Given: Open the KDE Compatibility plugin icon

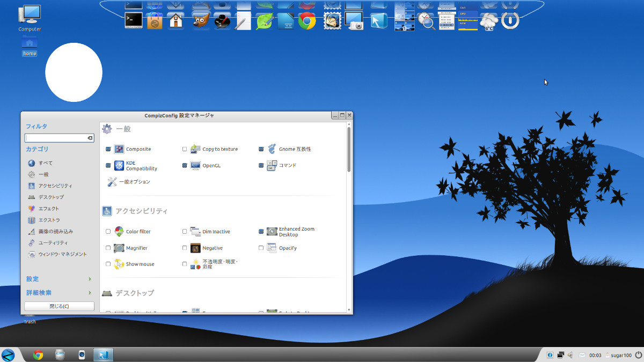Looking at the screenshot, I should pyautogui.click(x=119, y=166).
